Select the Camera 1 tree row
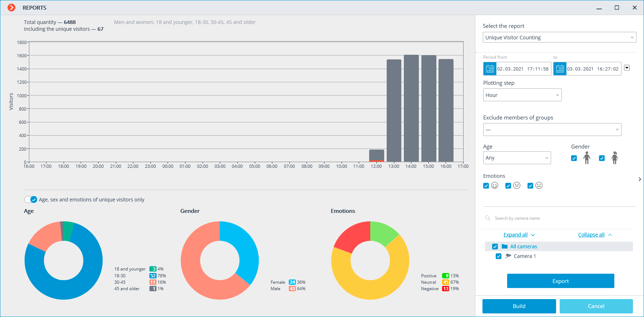This screenshot has width=644, height=317. tap(559, 256)
